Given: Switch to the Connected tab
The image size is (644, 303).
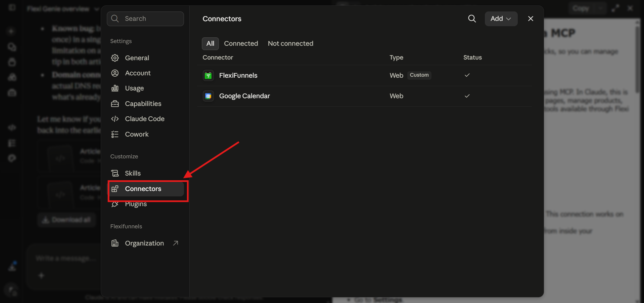Looking at the screenshot, I should pos(241,43).
